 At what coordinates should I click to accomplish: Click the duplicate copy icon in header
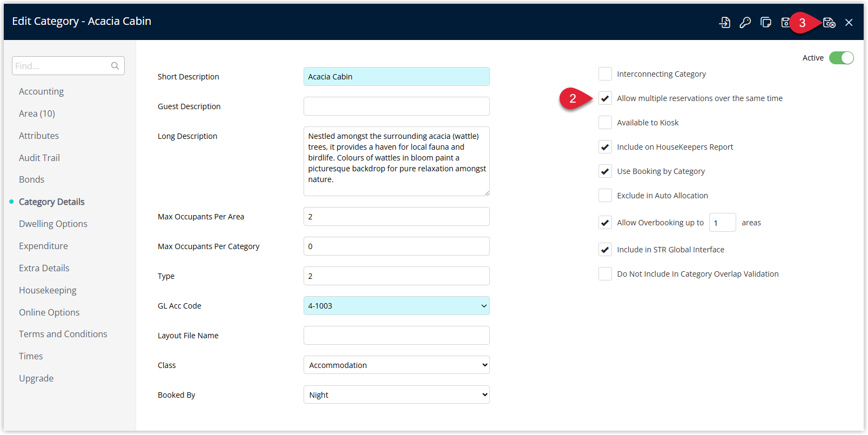click(x=766, y=22)
